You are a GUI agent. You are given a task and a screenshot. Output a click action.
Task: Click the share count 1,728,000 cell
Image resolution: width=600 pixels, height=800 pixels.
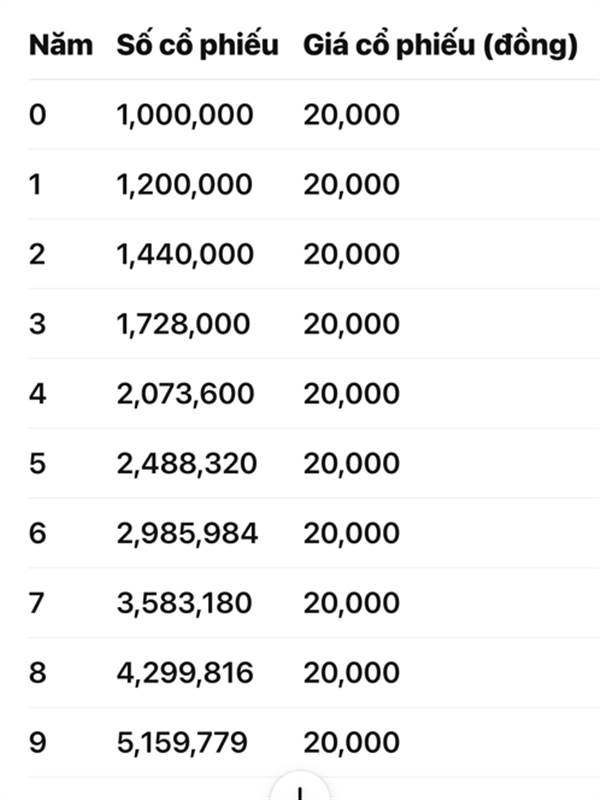point(183,324)
